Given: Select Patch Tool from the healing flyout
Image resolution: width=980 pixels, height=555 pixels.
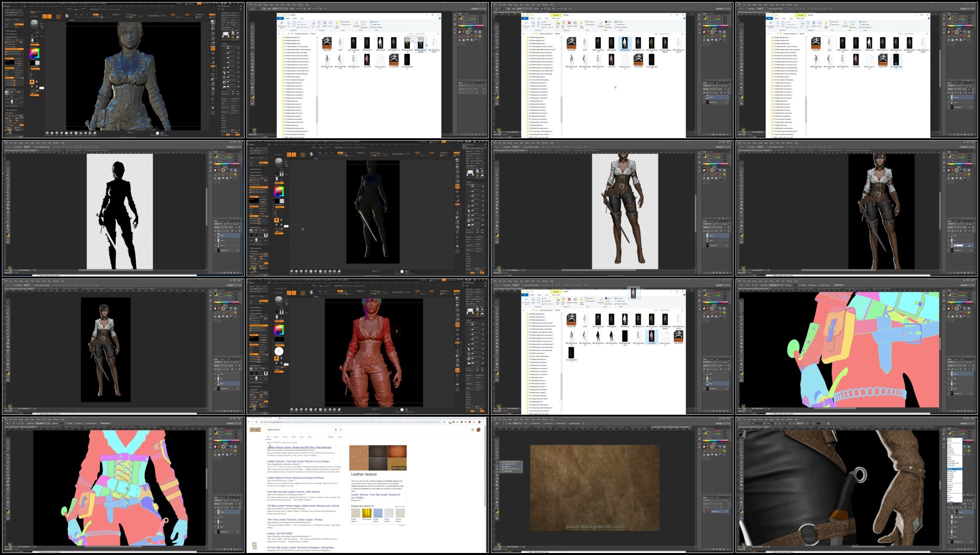Looking at the screenshot, I should point(508,466).
